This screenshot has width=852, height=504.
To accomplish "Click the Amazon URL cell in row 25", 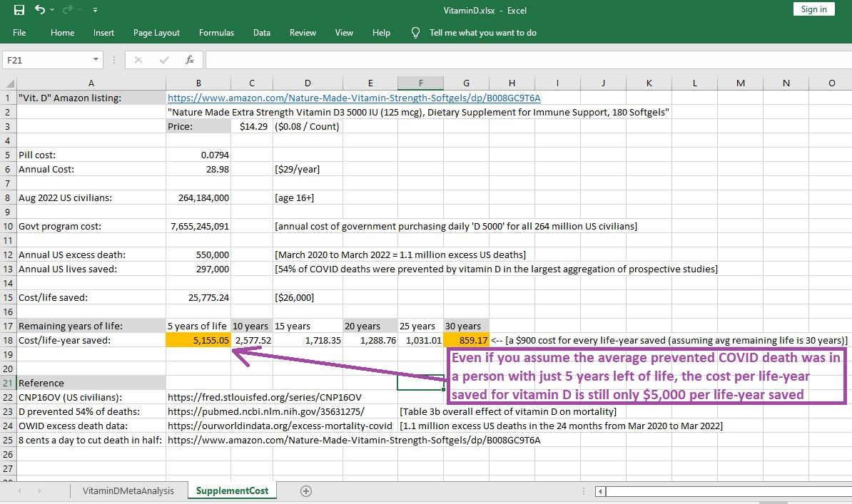I will click(354, 440).
